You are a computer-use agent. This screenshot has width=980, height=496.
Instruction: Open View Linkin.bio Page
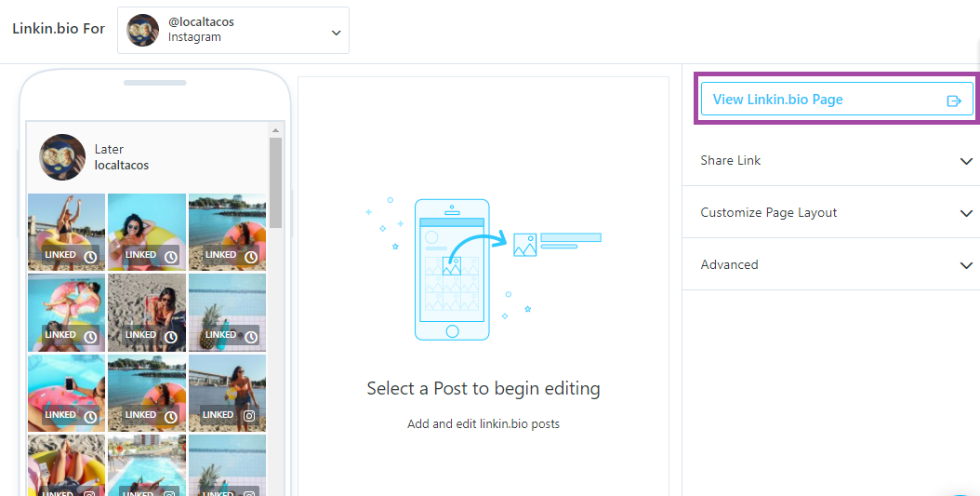[778, 100]
